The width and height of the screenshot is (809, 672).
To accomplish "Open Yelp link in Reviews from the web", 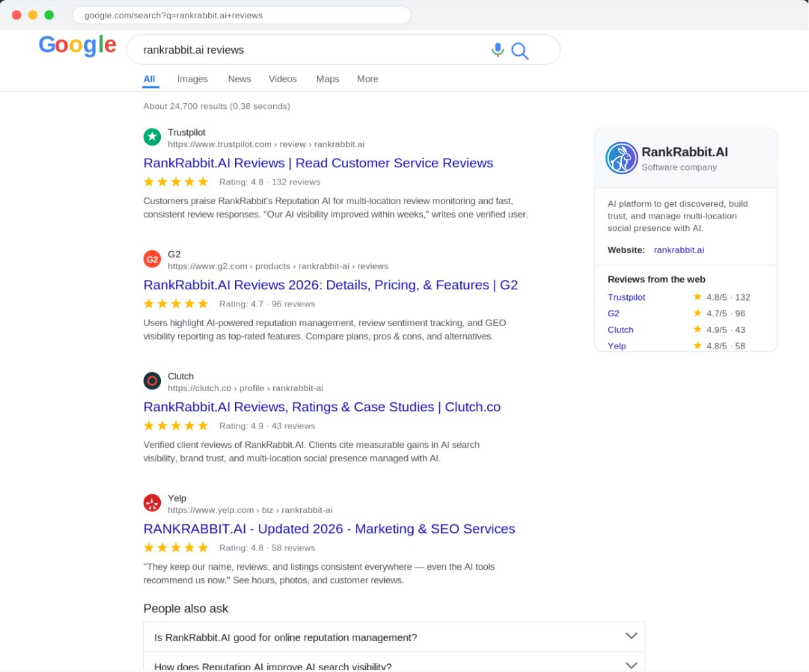I will [617, 346].
